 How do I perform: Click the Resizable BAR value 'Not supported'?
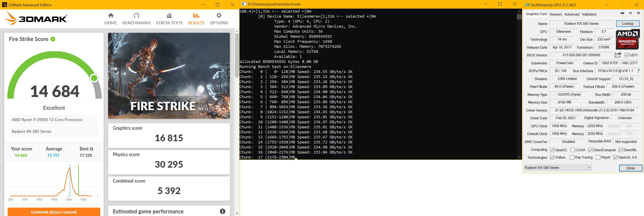point(626,142)
